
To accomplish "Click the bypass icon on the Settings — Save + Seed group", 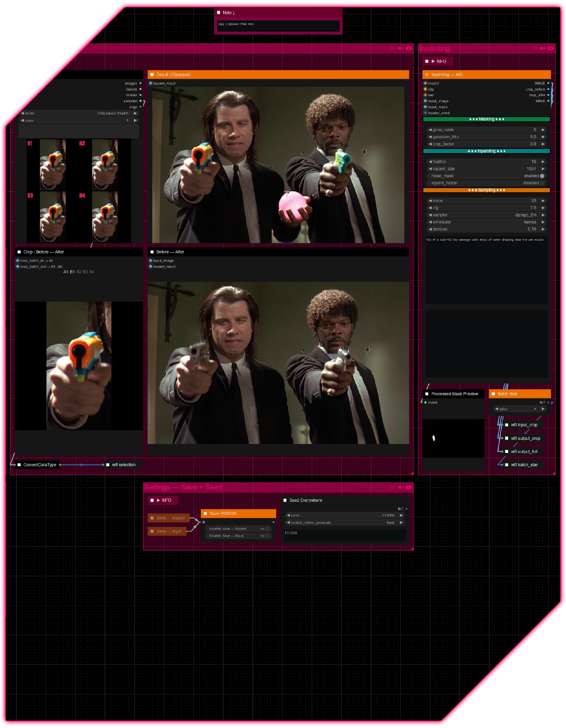I will click(401, 487).
